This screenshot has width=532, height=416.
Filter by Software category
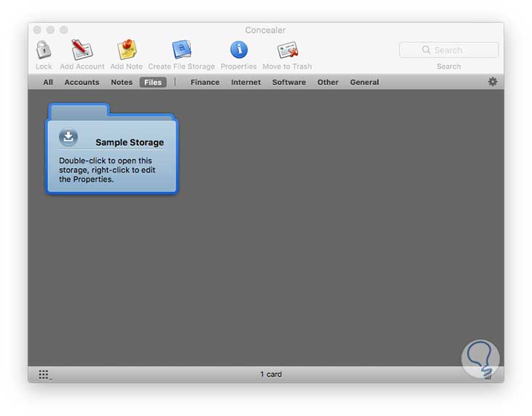[289, 82]
